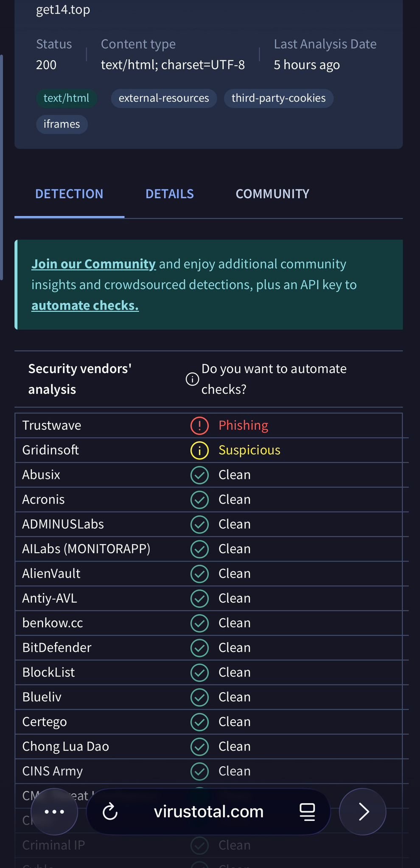The image size is (420, 868).
Task: Click the text/html tag chip
Action: point(66,98)
